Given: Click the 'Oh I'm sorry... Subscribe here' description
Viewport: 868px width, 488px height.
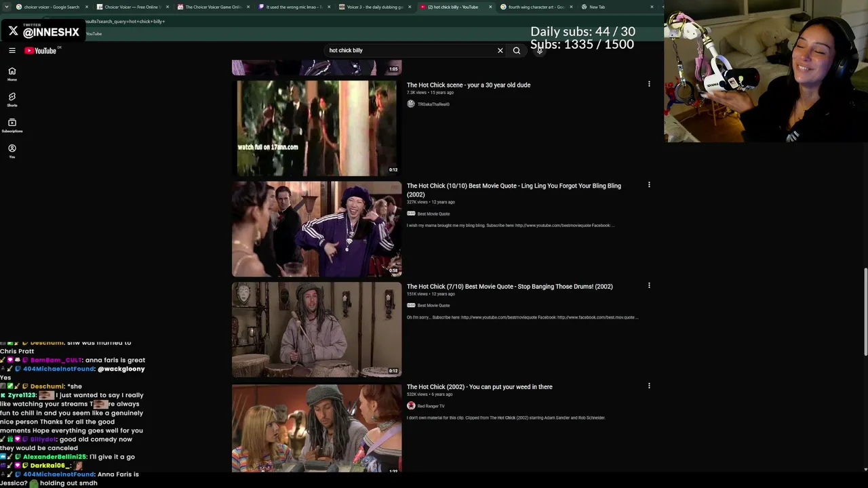Looking at the screenshot, I should [522, 317].
